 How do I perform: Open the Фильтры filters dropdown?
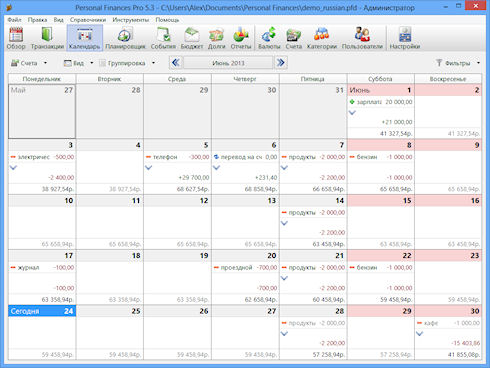click(x=458, y=63)
